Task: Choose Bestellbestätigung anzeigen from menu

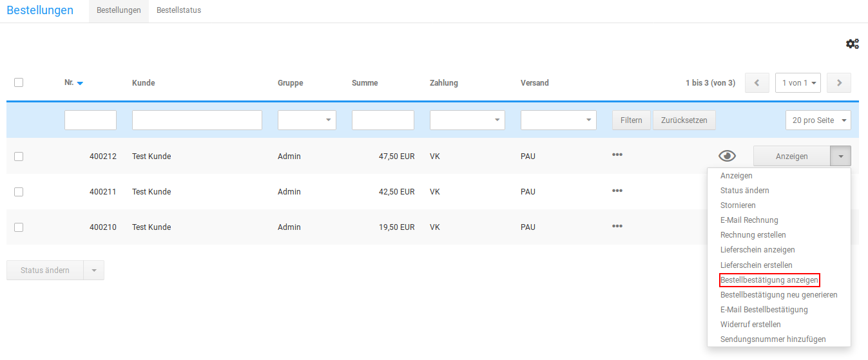Action: 769,280
